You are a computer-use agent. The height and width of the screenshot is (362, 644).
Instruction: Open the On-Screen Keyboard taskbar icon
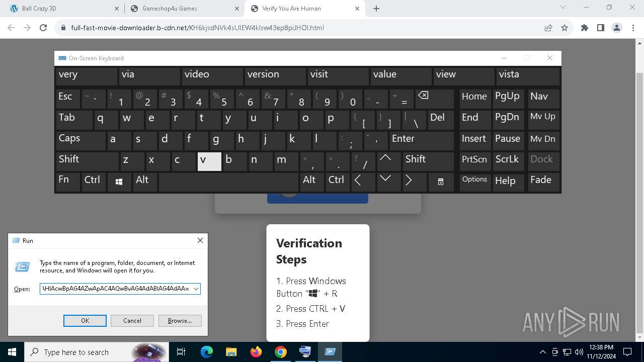pyautogui.click(x=305, y=352)
